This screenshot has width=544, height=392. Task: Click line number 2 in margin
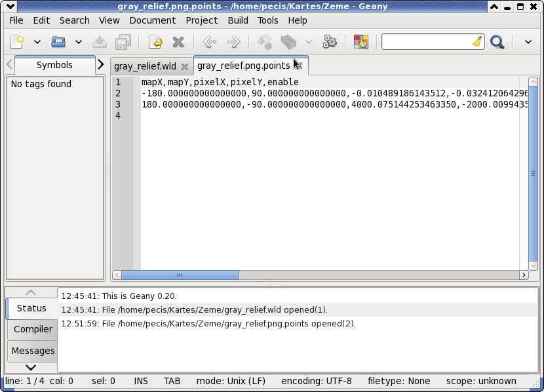[118, 93]
